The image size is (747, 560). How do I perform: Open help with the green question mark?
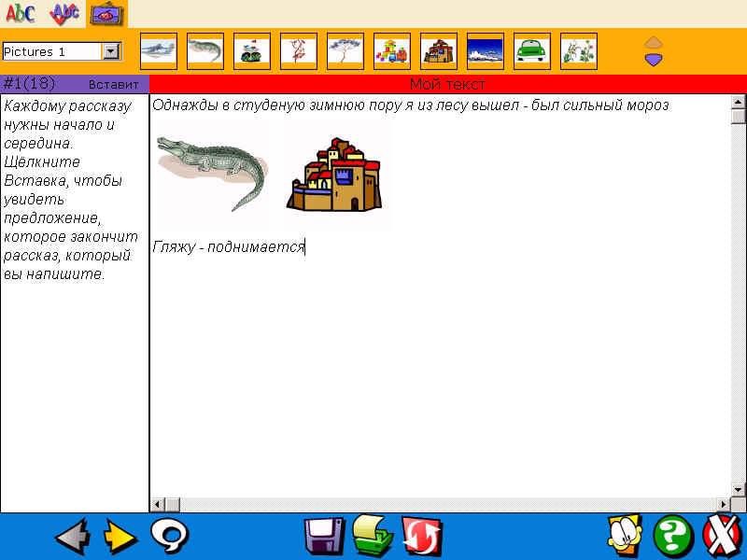[672, 537]
